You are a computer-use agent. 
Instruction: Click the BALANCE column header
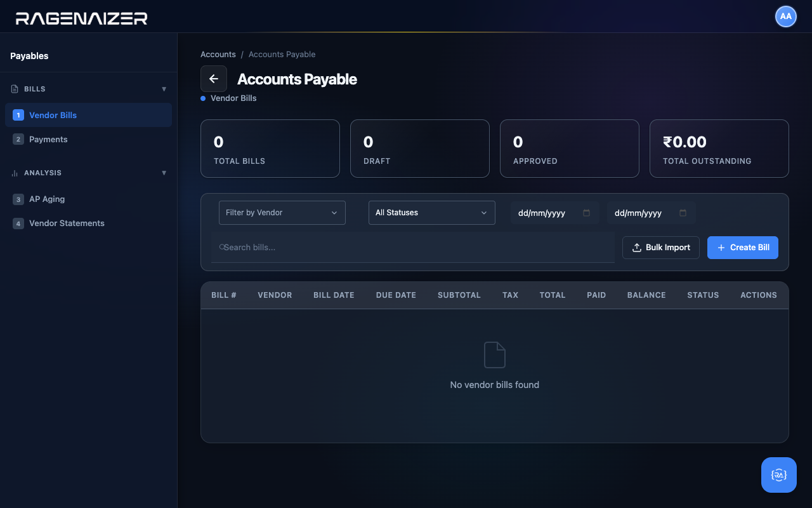point(646,295)
